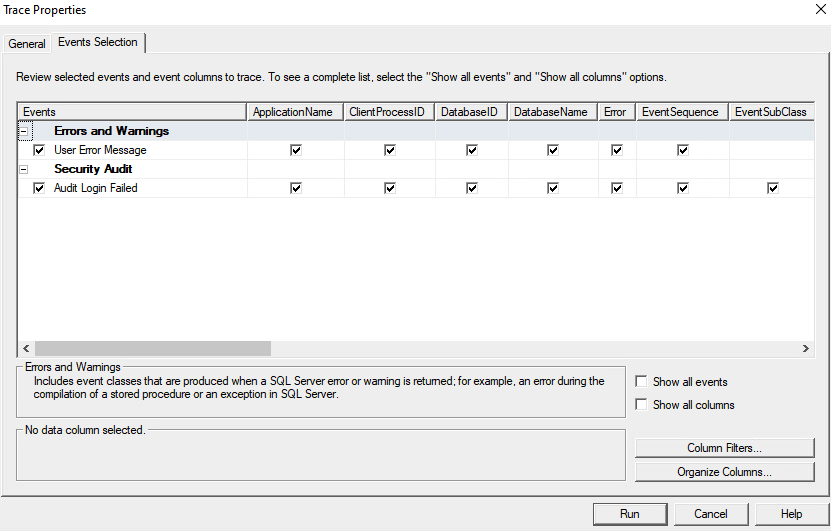Click the horizontal scrollbar left arrow
The height and width of the screenshot is (531, 831).
26,349
